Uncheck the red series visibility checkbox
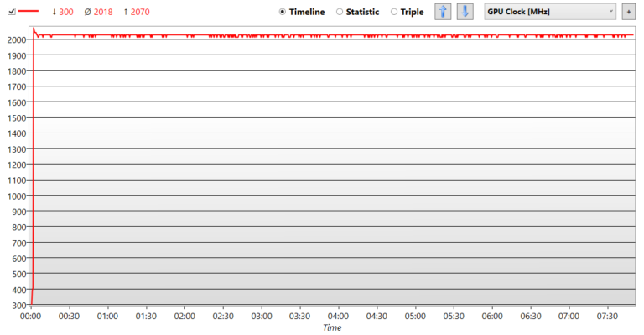Image resolution: width=644 pixels, height=335 pixels. 12,12
